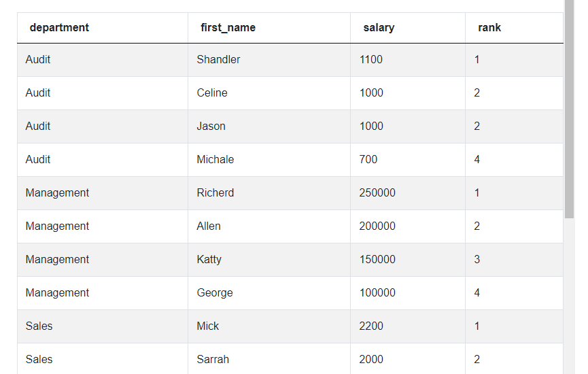Click the salary value 700

368,160
